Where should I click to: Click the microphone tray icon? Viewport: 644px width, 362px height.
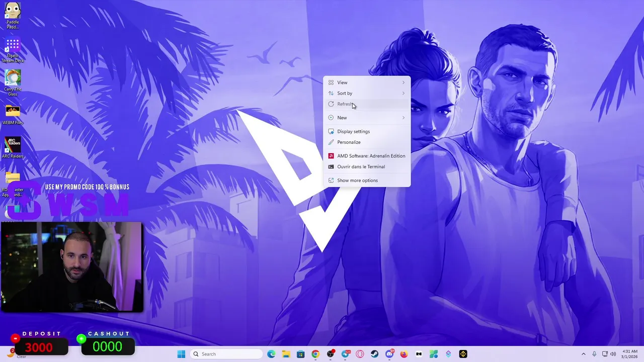point(594,354)
